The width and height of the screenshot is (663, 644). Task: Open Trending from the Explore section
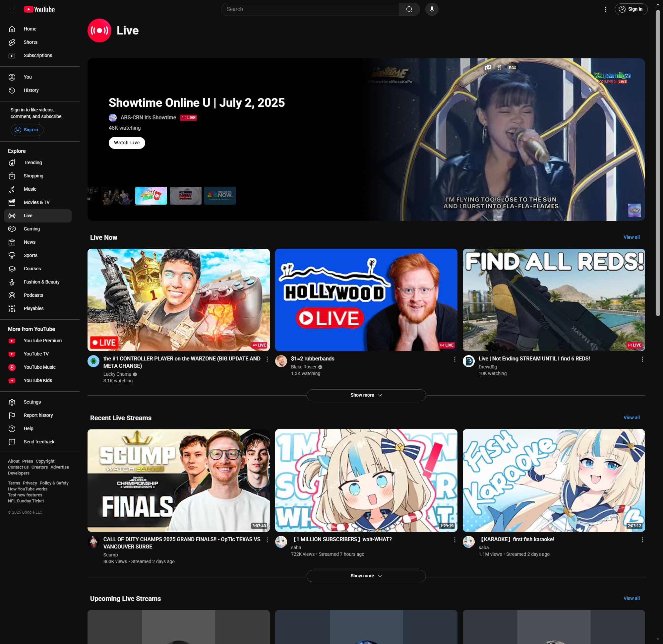pyautogui.click(x=32, y=163)
